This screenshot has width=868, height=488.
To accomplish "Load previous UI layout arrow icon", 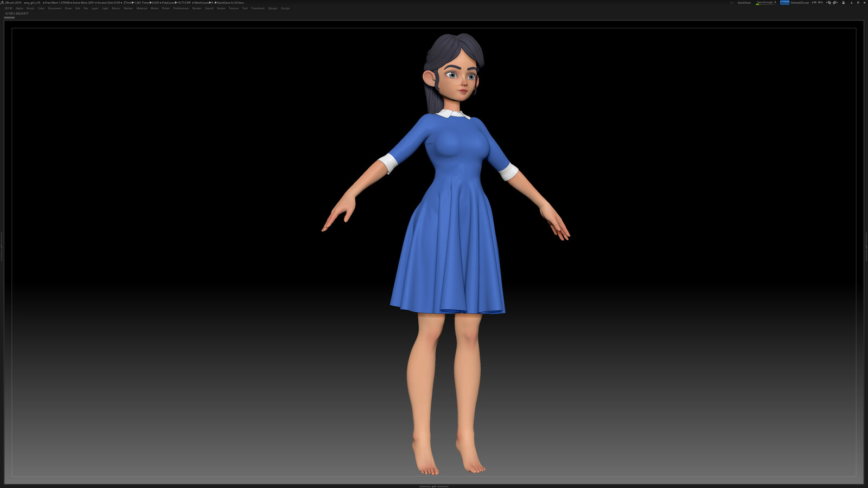I will (814, 3).
